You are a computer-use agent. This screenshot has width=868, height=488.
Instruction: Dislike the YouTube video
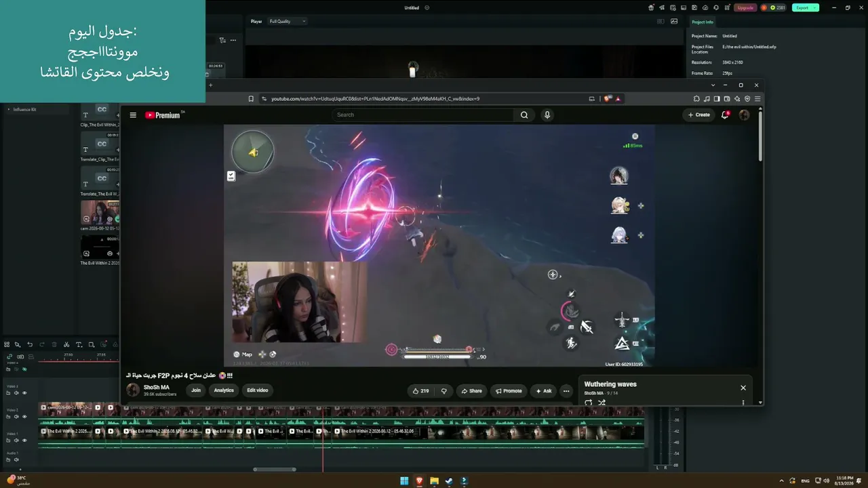pos(444,390)
